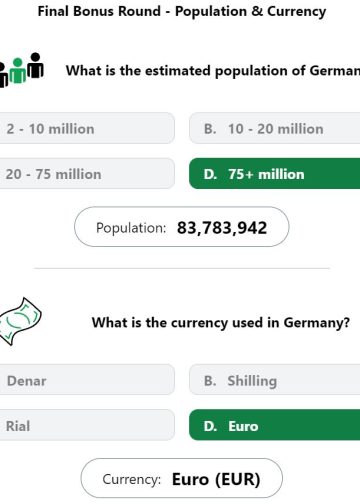The height and width of the screenshot is (504, 360).
Task: Click the Euro (EUR) bold text
Action: [x=216, y=479]
